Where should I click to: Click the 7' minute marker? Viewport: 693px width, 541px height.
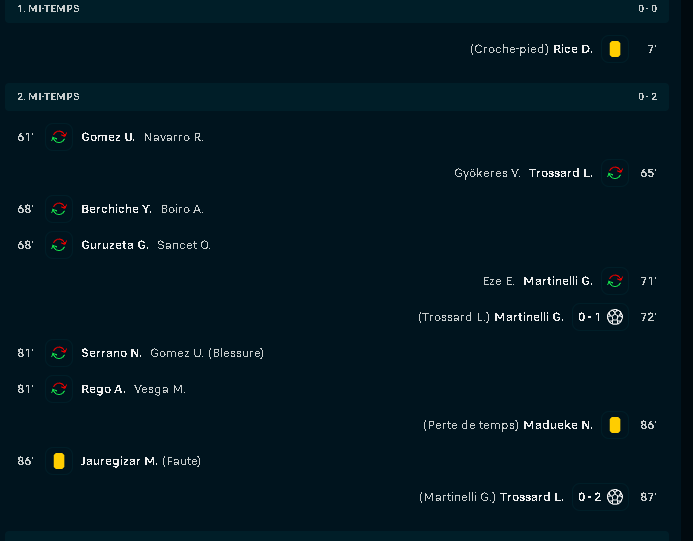click(x=652, y=49)
